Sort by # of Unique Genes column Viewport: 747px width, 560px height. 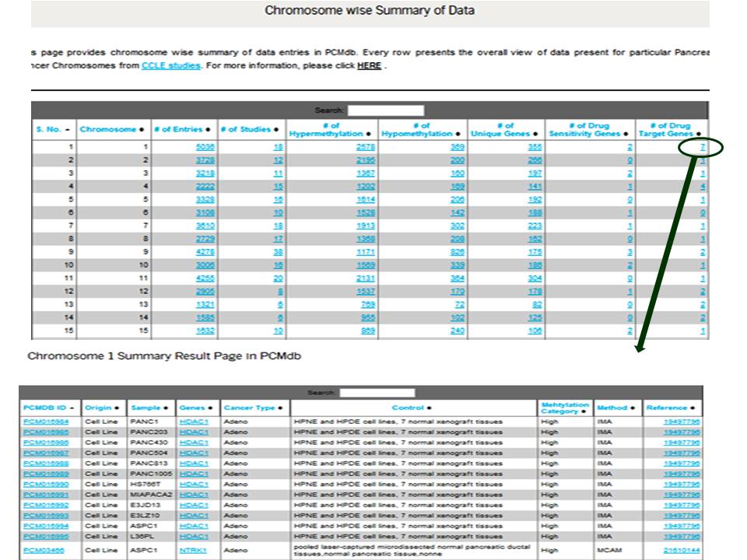point(506,129)
